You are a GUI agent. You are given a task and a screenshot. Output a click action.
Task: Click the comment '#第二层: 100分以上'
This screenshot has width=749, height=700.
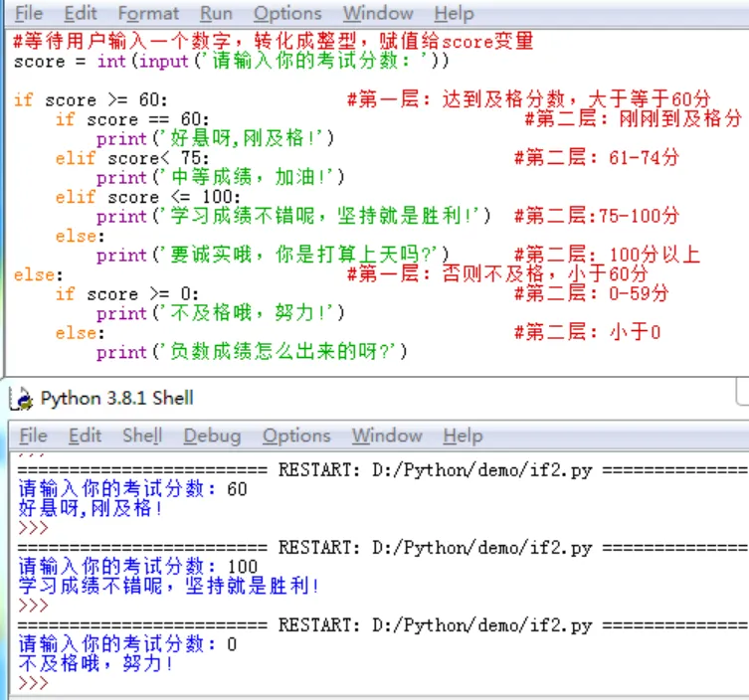click(x=607, y=254)
